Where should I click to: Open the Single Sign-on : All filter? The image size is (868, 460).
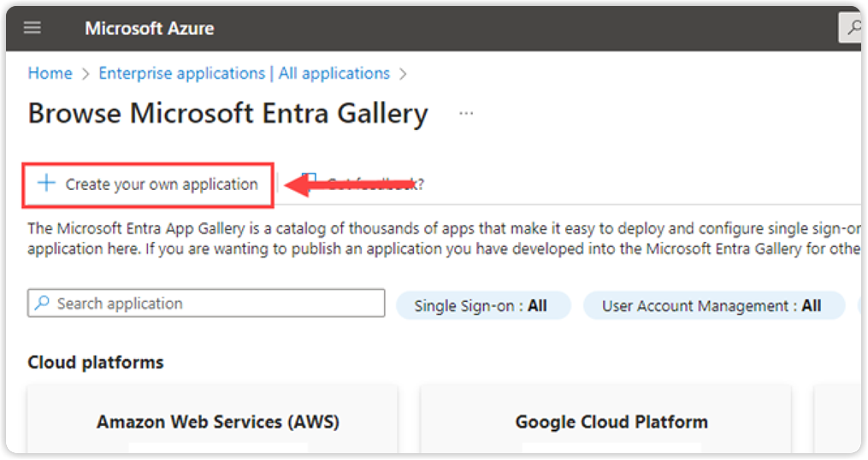[482, 305]
